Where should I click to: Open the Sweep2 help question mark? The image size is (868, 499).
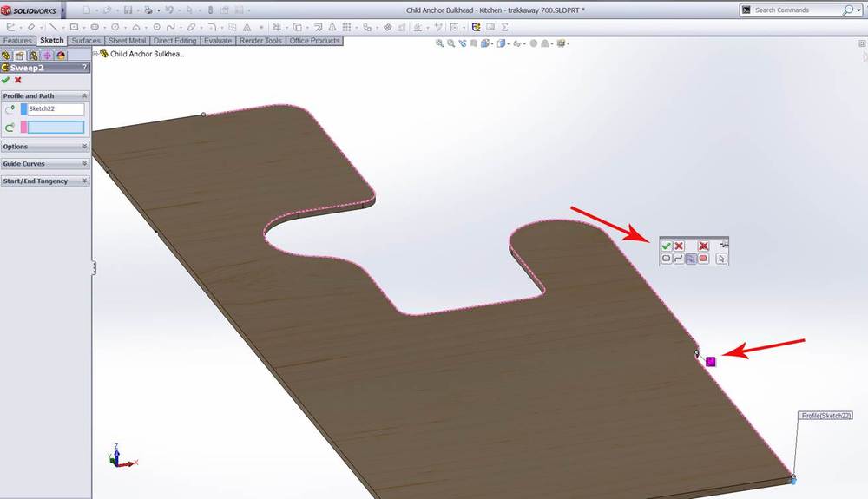click(84, 67)
